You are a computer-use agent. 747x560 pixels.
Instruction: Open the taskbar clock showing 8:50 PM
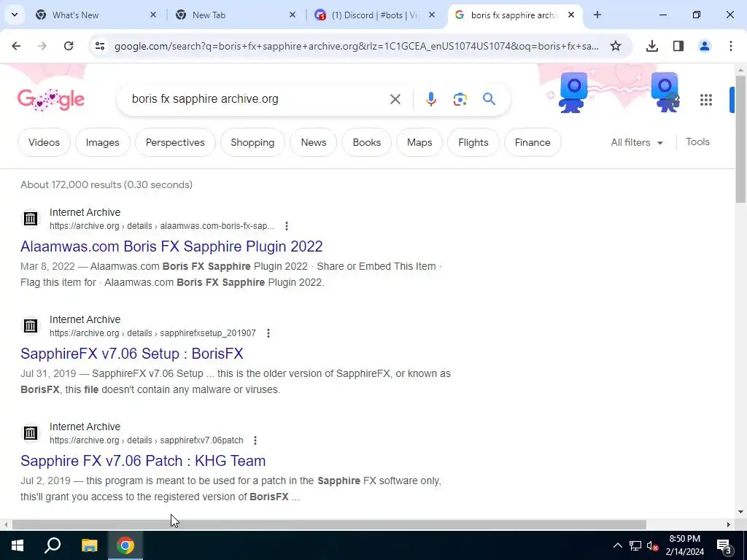coord(684,545)
